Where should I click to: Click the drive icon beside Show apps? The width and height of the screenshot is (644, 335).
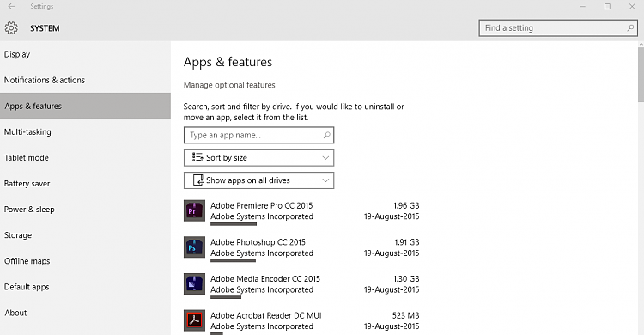198,180
